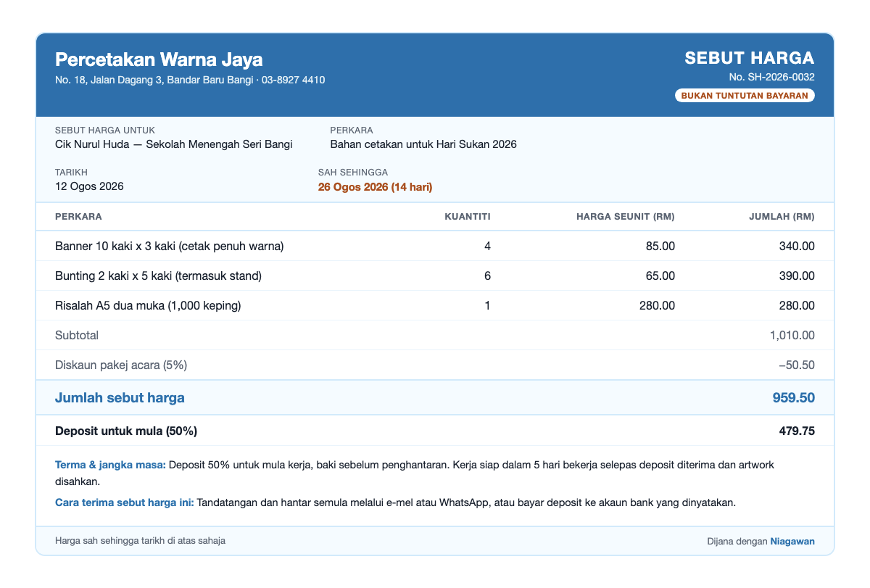Click the Bunting quantity 6
The width and height of the screenshot is (870, 588).
(x=487, y=276)
